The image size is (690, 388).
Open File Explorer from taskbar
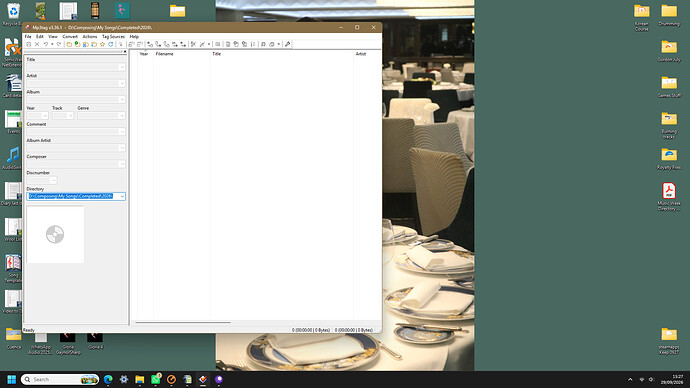(x=140, y=379)
